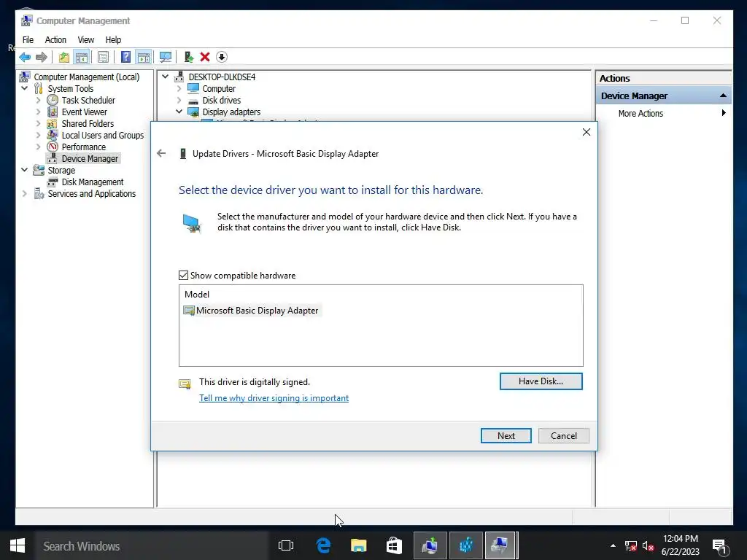Expand Shared Folders tree node
The height and width of the screenshot is (560, 747).
point(39,123)
